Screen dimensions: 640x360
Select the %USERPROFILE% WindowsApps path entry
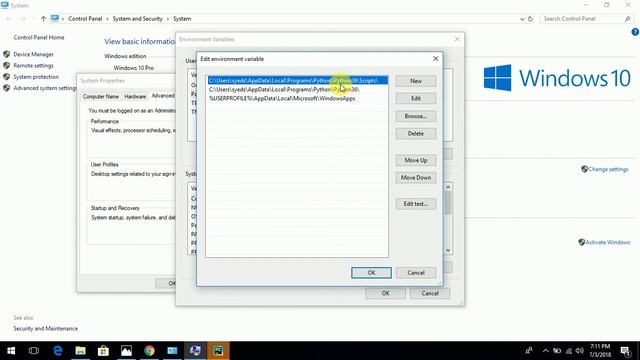click(x=298, y=98)
